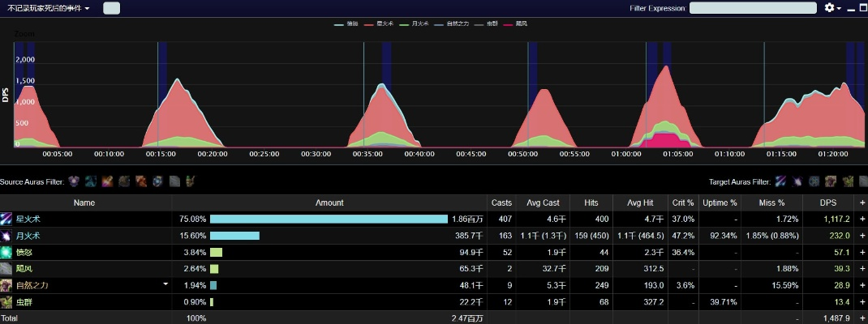Sort table by DPS column header

(x=828, y=202)
